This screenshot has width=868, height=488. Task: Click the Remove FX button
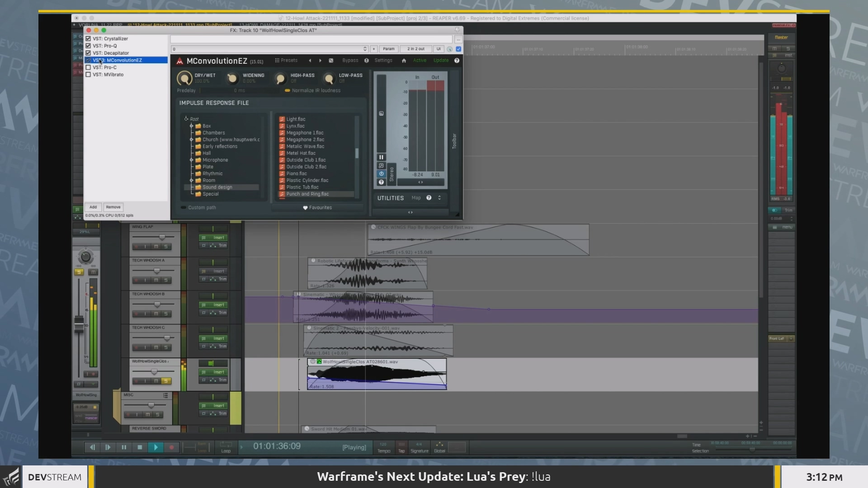pyautogui.click(x=113, y=207)
